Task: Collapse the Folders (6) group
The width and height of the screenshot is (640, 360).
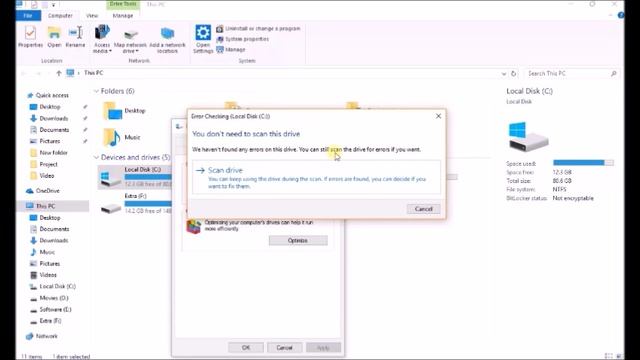Action: pyautogui.click(x=96, y=91)
